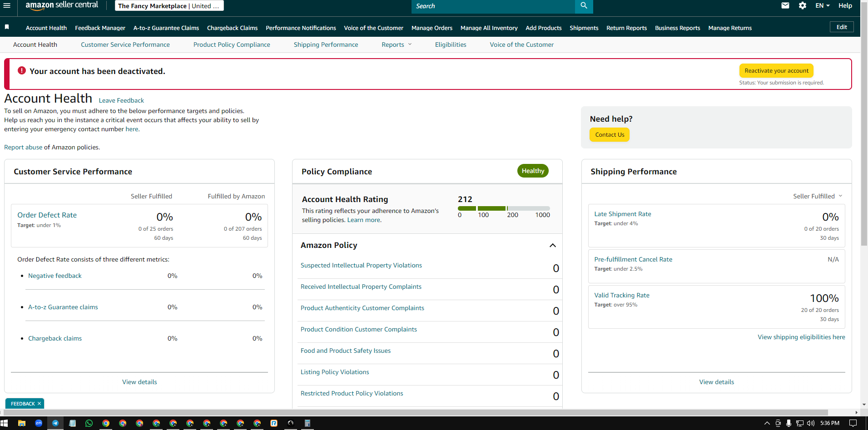Screen dimensions: 868x430
Task: Open File Explorer from the taskbar
Action: coord(21,423)
